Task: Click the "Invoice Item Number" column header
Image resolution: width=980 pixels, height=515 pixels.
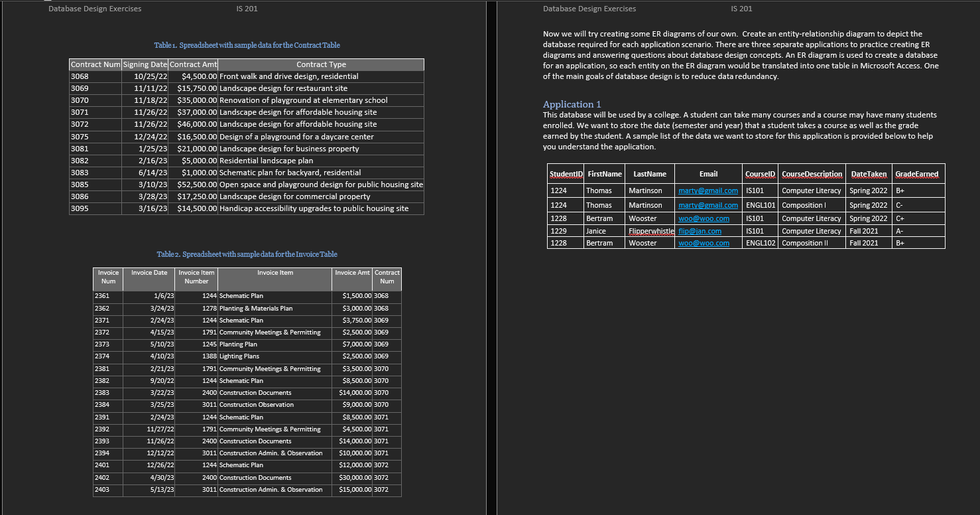Action: pos(196,279)
